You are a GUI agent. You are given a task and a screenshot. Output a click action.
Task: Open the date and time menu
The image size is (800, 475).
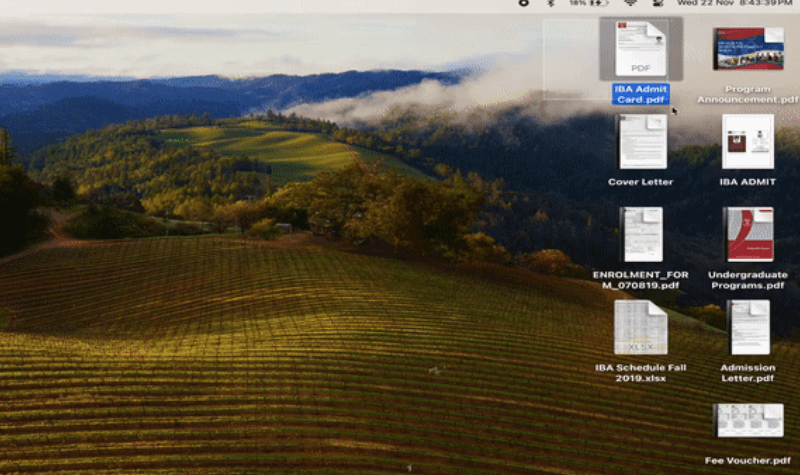point(735,4)
